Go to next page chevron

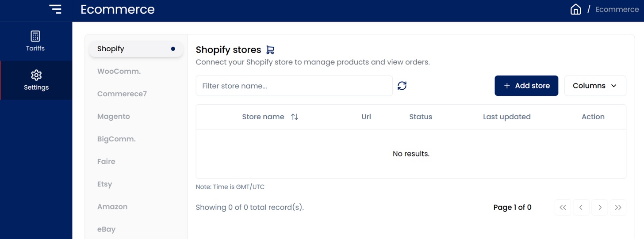pos(600,208)
